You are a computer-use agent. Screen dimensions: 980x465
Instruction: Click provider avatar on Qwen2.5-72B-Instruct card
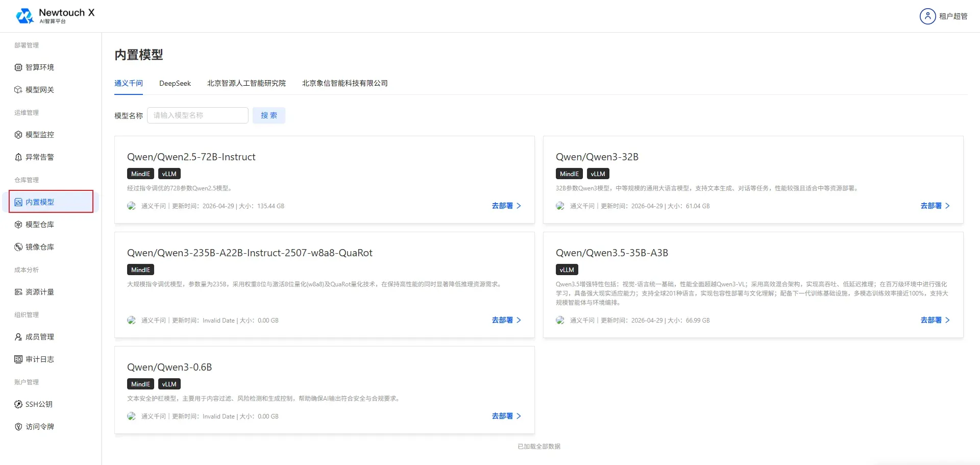pos(131,206)
